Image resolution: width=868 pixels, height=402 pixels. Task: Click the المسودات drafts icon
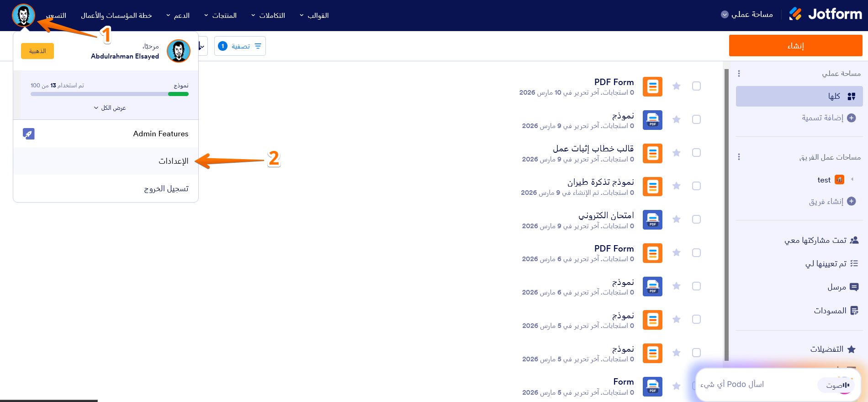click(854, 311)
